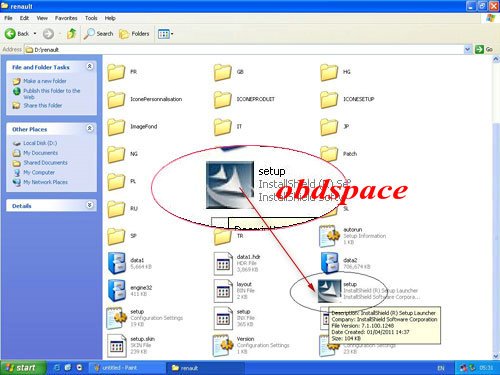Open the File menu
This screenshot has width=500, height=375.
click(x=8, y=18)
